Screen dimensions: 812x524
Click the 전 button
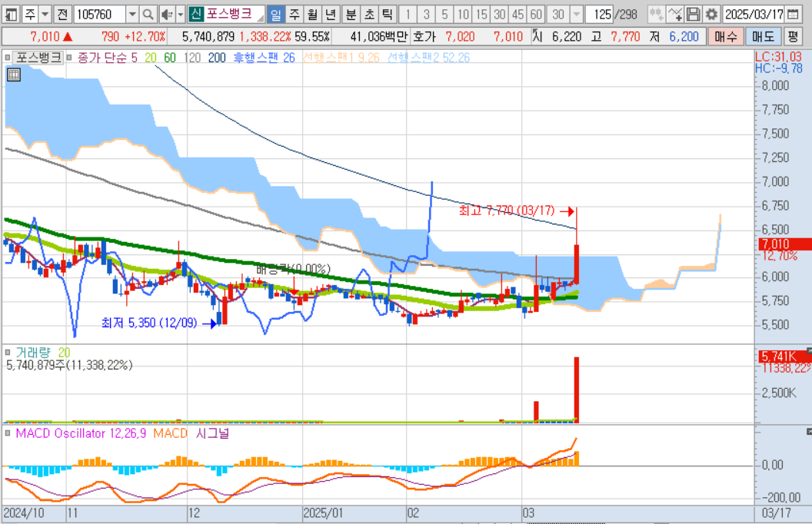pyautogui.click(x=62, y=15)
